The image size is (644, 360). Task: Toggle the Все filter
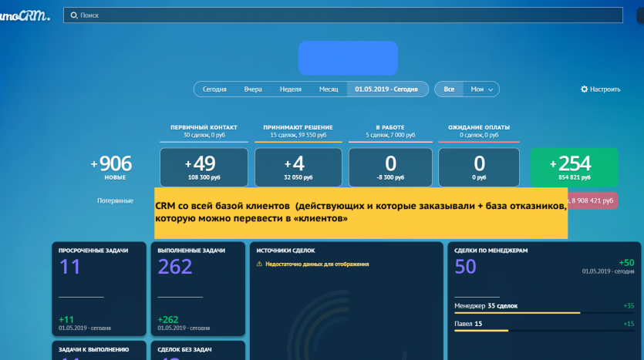(x=449, y=89)
